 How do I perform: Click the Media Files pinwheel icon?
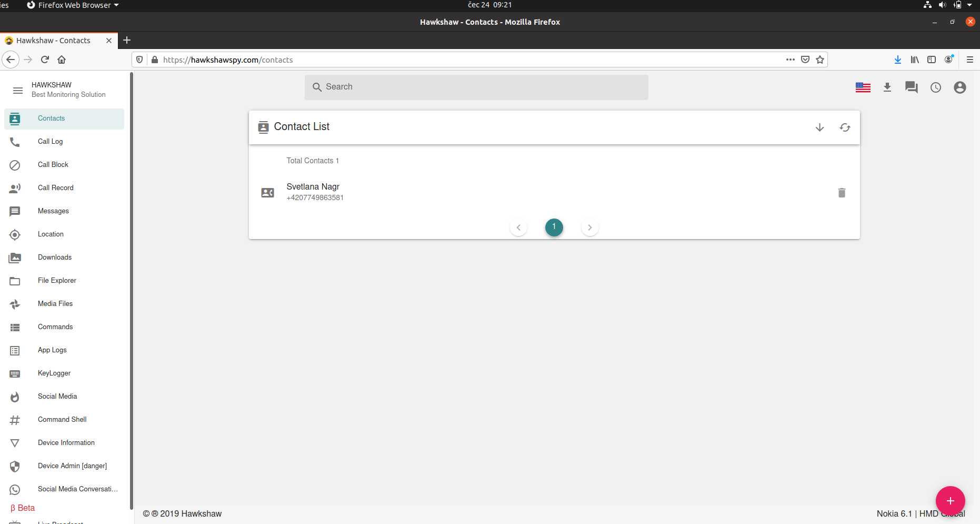[x=15, y=304]
